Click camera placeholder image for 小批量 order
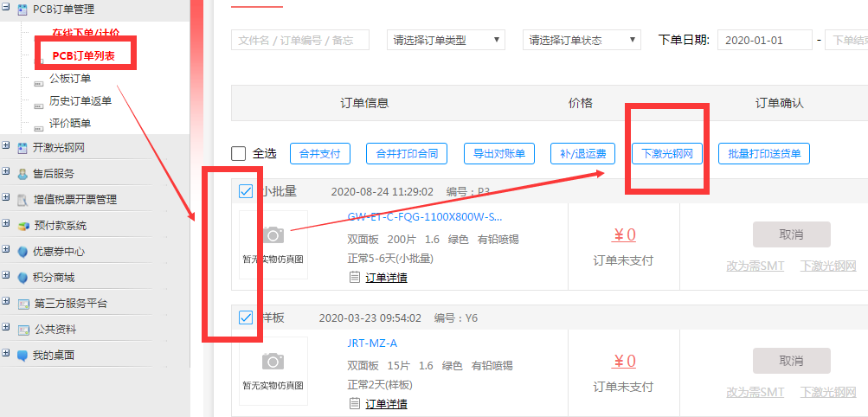The height and width of the screenshot is (417, 868). click(x=273, y=235)
